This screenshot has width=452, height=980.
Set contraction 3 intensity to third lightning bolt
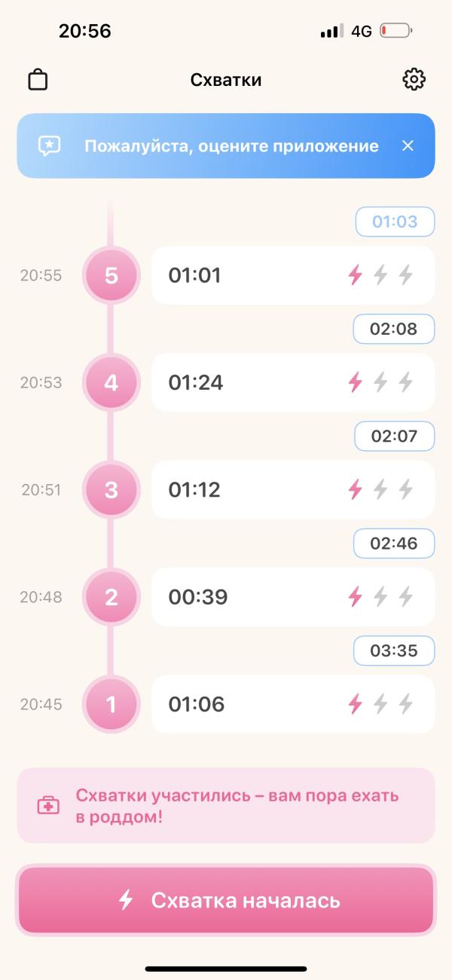406,490
